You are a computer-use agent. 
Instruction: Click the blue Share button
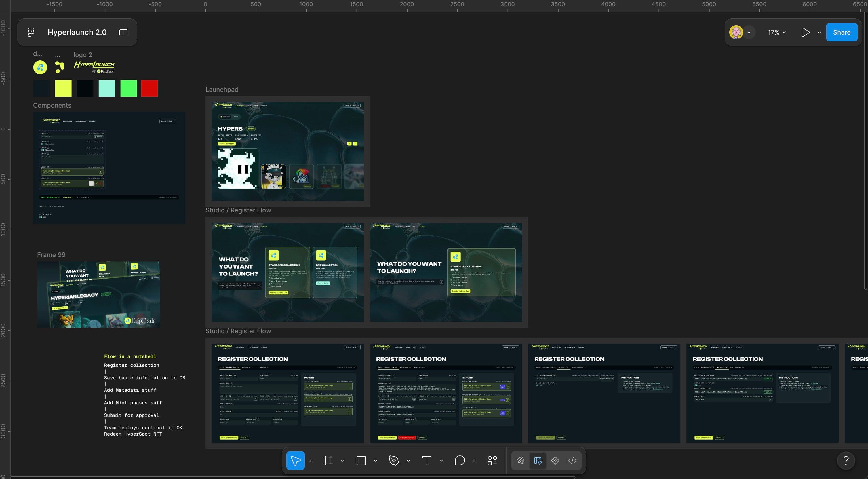842,32
